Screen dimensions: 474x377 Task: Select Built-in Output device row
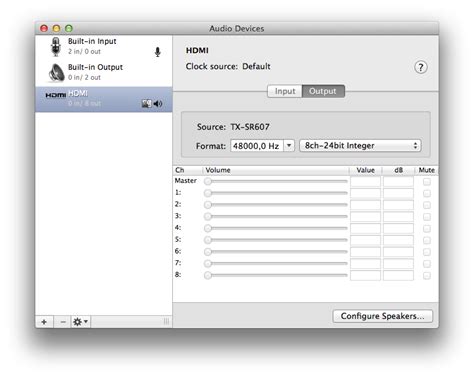104,73
